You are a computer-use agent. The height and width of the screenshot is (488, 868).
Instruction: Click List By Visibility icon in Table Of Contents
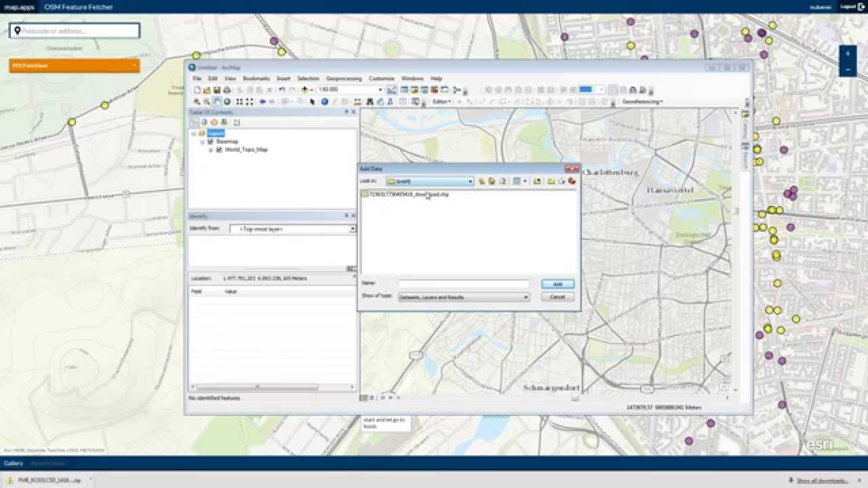pyautogui.click(x=214, y=123)
